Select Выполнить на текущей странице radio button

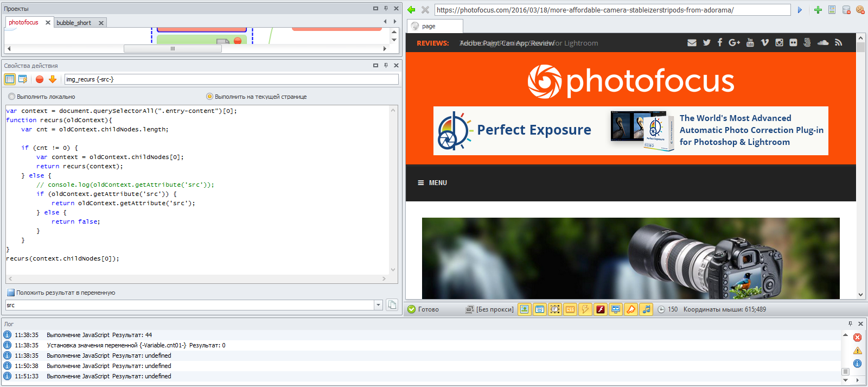pyautogui.click(x=209, y=97)
